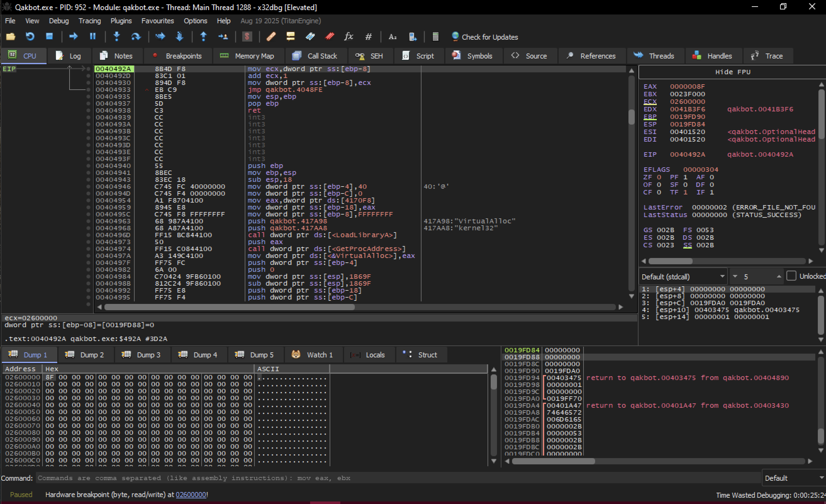The height and width of the screenshot is (504, 826).
Task: Click the Open file folder icon
Action: click(11, 36)
